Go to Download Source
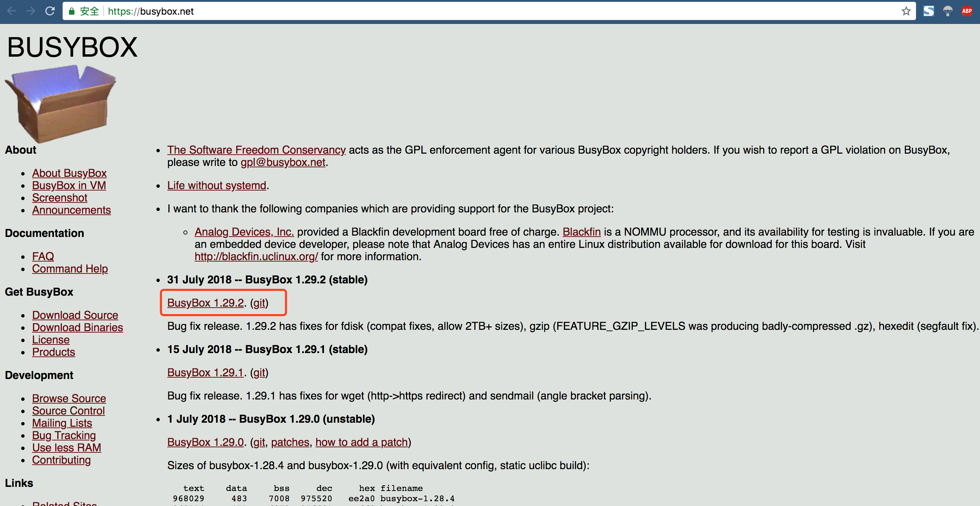The image size is (980, 506). 75,315
